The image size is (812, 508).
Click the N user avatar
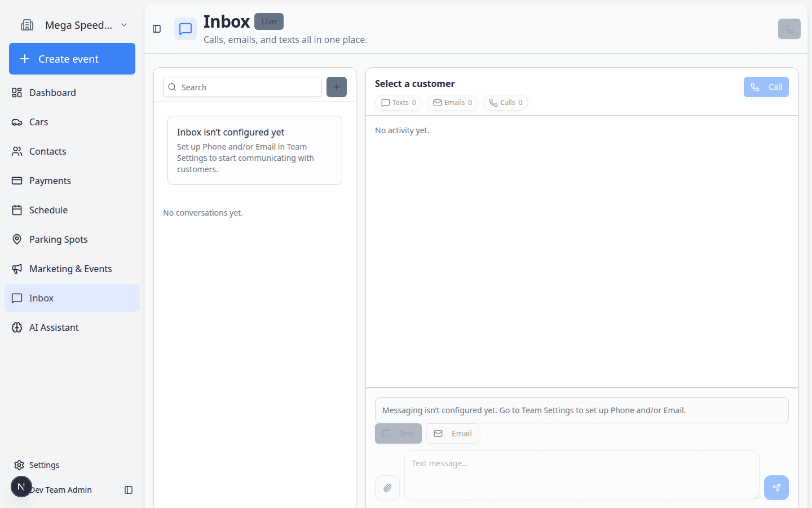coord(21,487)
